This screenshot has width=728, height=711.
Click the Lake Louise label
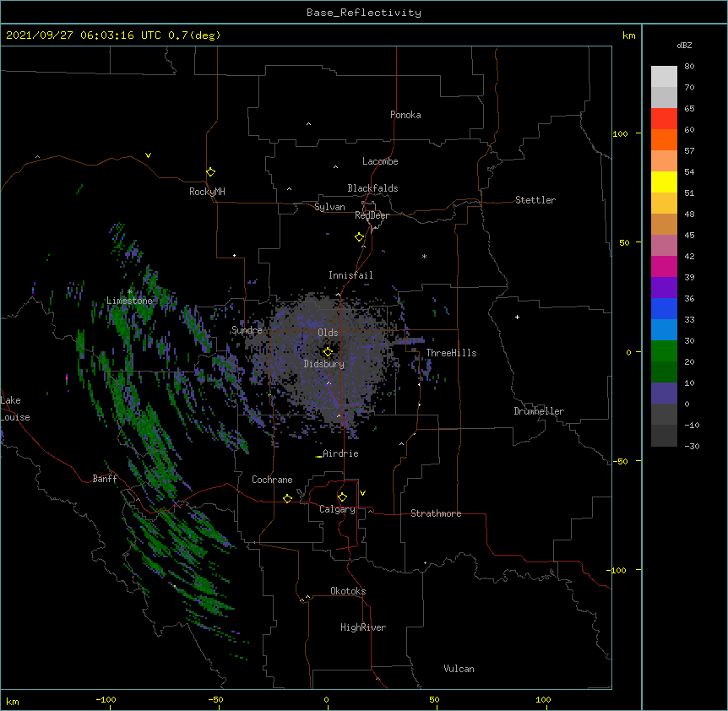coord(15,409)
